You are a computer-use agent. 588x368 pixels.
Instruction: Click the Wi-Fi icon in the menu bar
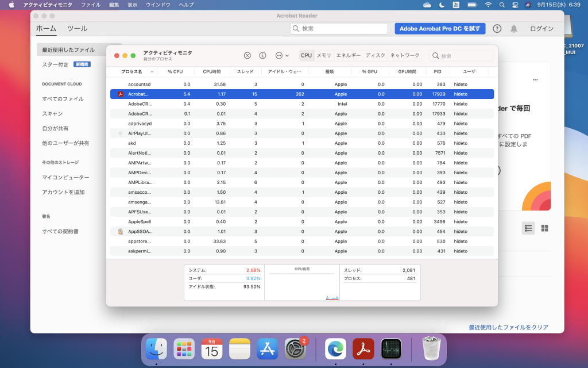[488, 5]
